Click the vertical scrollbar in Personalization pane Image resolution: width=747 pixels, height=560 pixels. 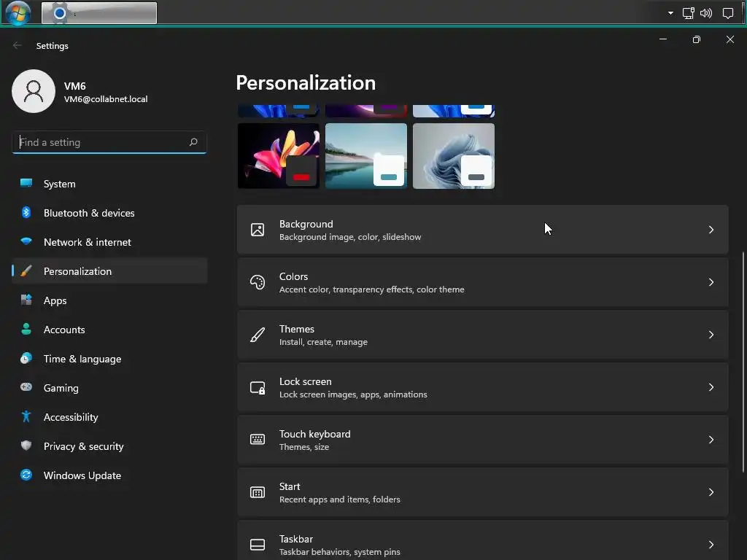(x=743, y=362)
